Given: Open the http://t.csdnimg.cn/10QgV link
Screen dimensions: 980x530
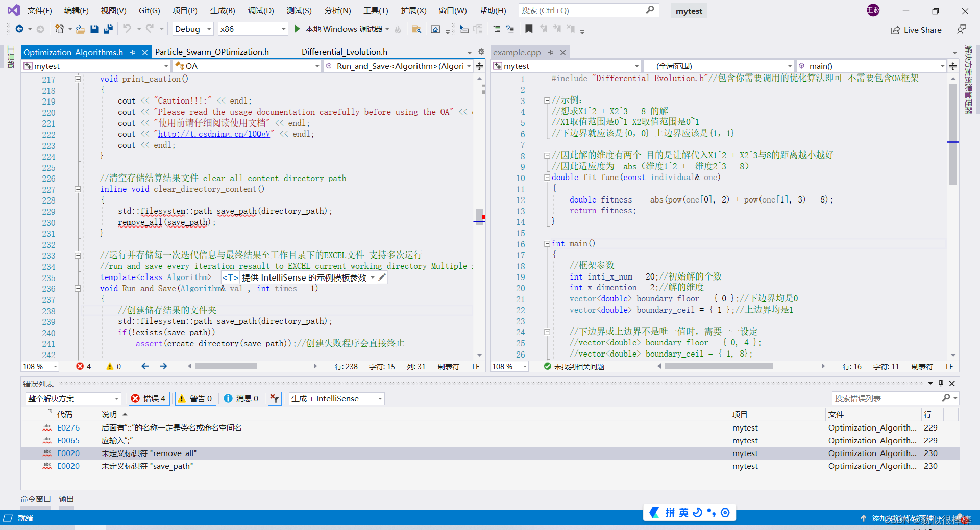Looking at the screenshot, I should pyautogui.click(x=214, y=134).
